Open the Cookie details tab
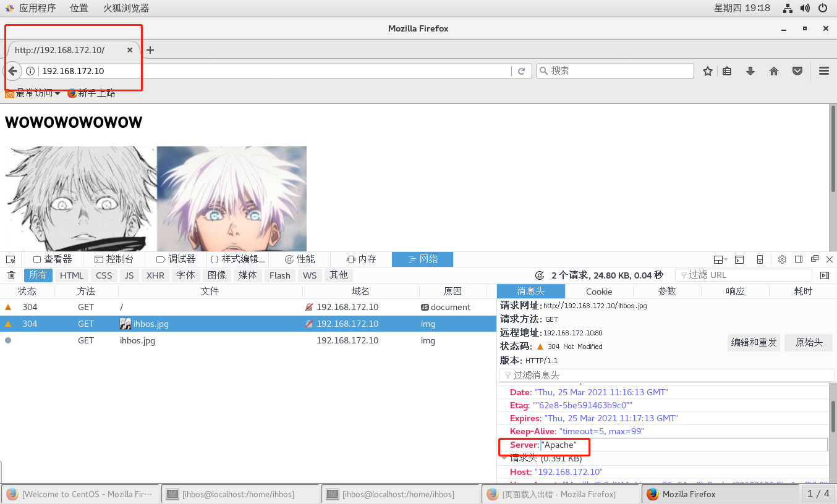 click(x=599, y=292)
